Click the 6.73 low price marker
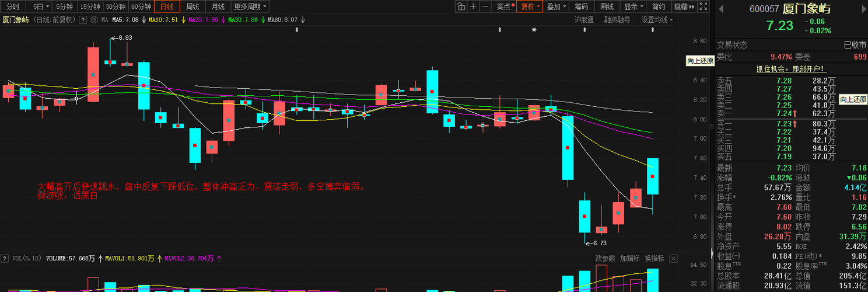Screen dimensions: 868x292 [x=600, y=243]
